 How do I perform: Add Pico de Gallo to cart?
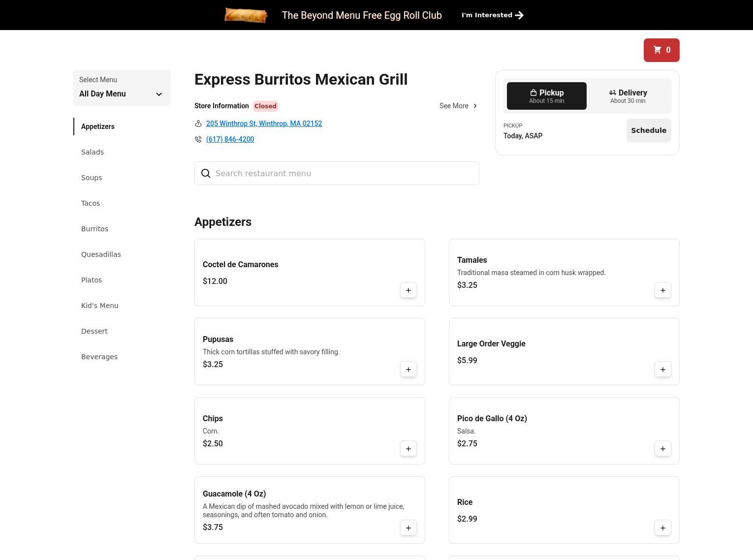(662, 449)
